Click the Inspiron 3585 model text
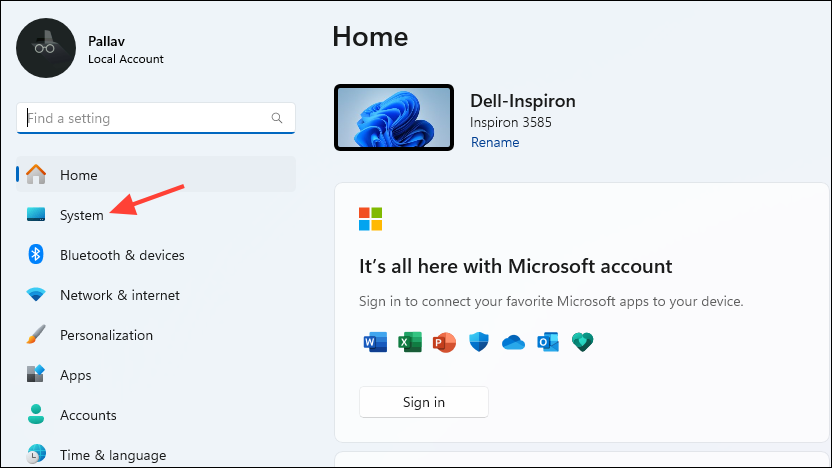The width and height of the screenshot is (832, 468). pyautogui.click(x=510, y=122)
